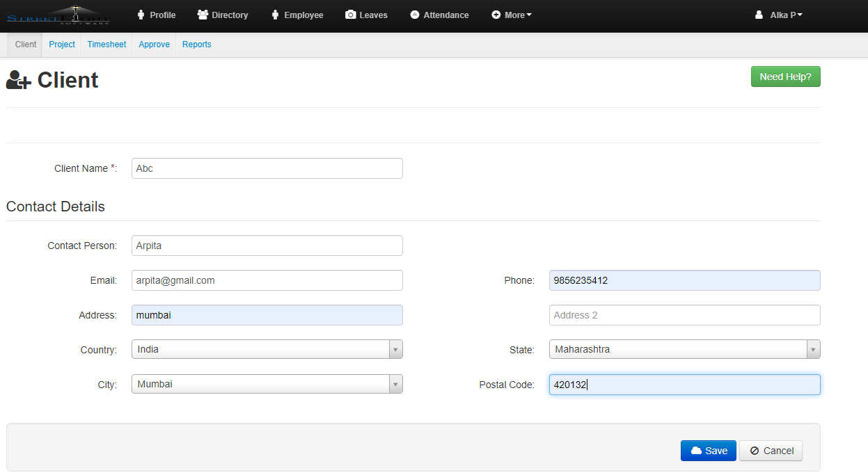Click the green Need Help? button
Image resolution: width=868 pixels, height=475 pixels.
point(785,77)
